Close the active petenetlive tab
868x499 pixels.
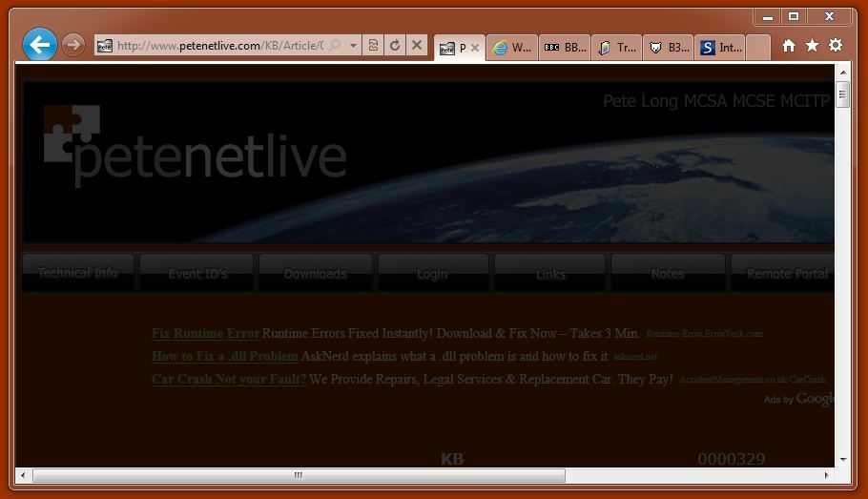point(474,48)
